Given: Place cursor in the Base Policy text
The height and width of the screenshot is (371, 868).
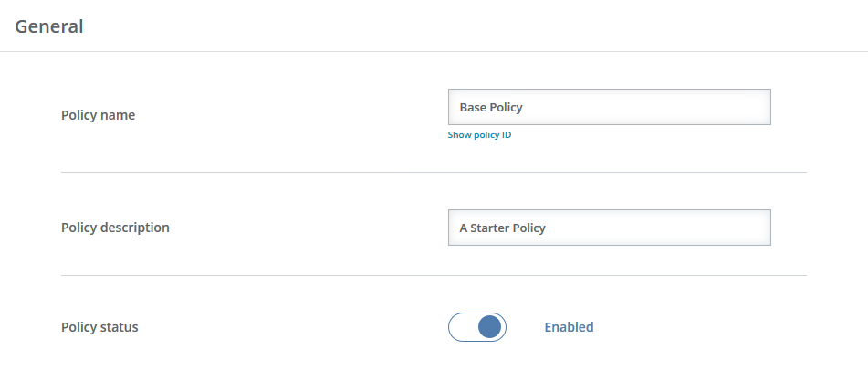Looking at the screenshot, I should 491,107.
